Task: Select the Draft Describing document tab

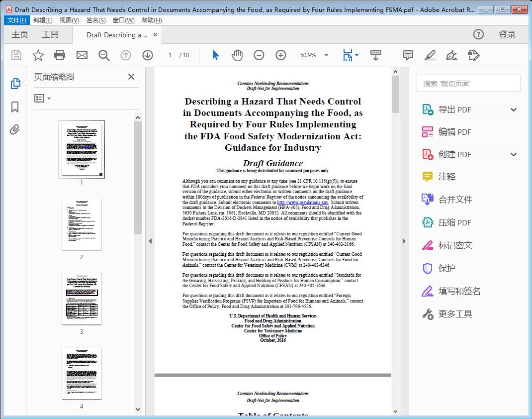Action: [x=117, y=35]
